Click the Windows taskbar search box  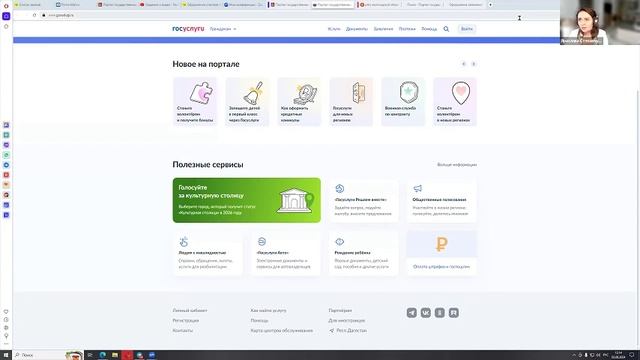pos(48,355)
